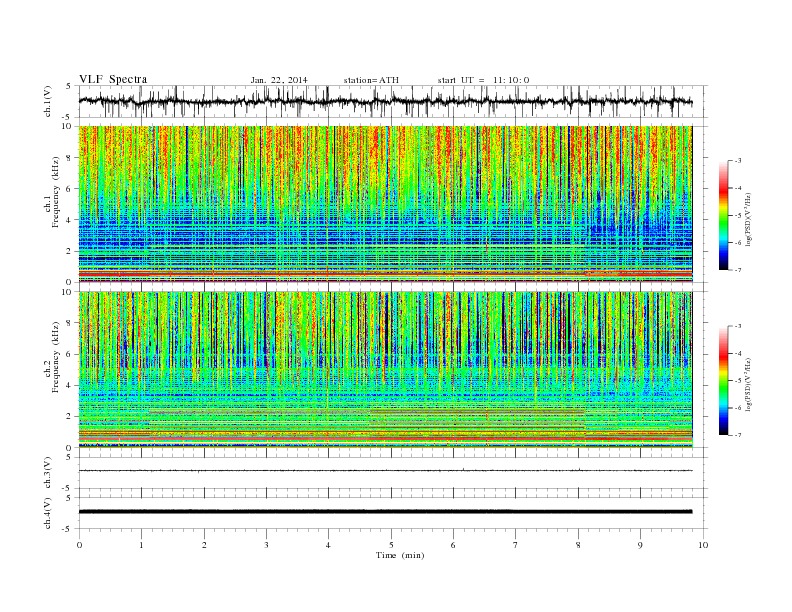Click time-axis tick label "7" under ch.4 panel

point(516,545)
